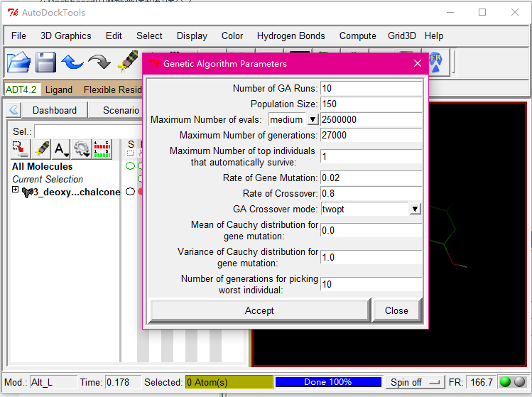532x397 pixels.
Task: Click the green indicator light in status bar
Action: click(505, 382)
